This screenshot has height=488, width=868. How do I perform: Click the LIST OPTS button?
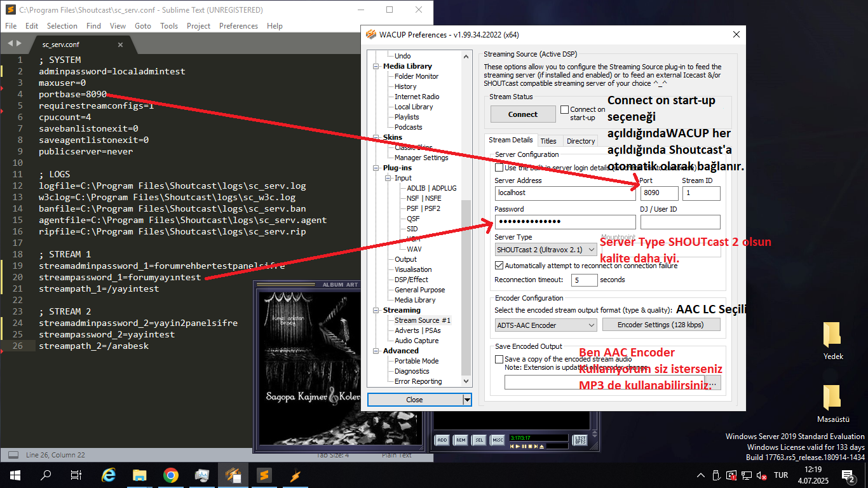tap(580, 440)
